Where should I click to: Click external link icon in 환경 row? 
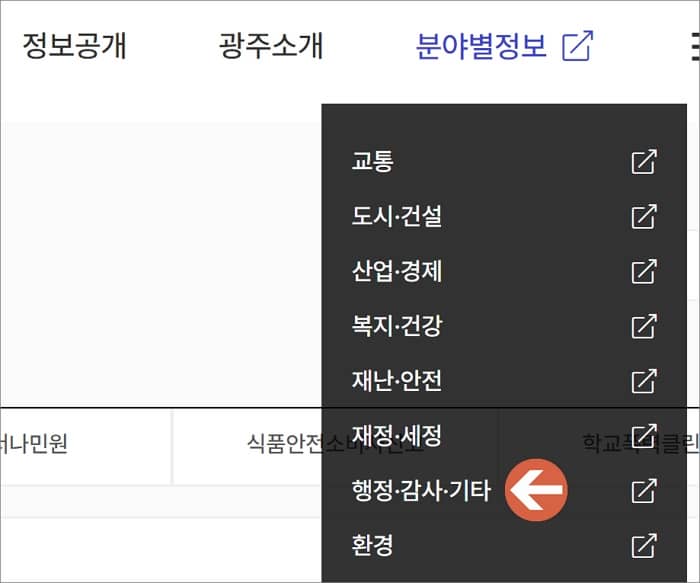click(644, 546)
